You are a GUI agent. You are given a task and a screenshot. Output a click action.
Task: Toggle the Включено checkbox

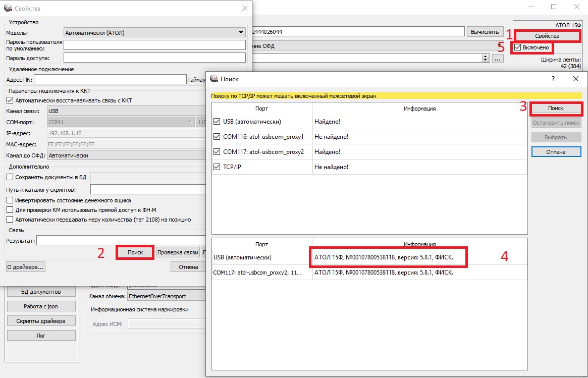click(517, 47)
